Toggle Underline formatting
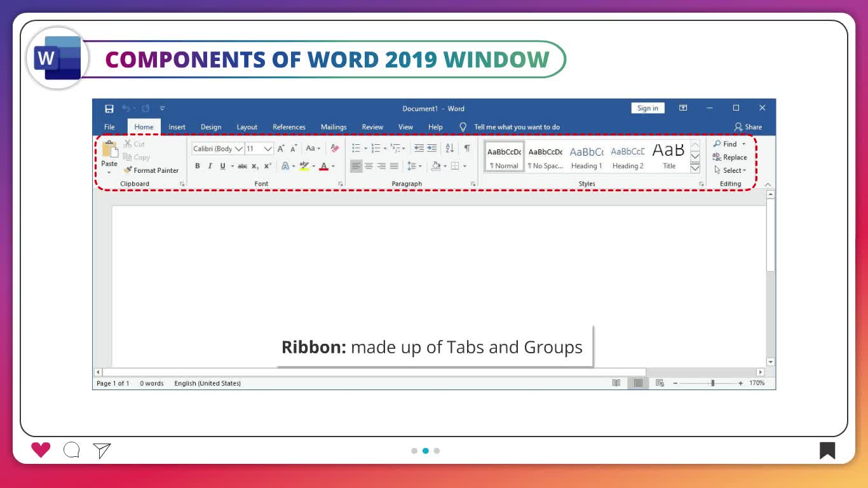The image size is (868, 488). (x=222, y=166)
